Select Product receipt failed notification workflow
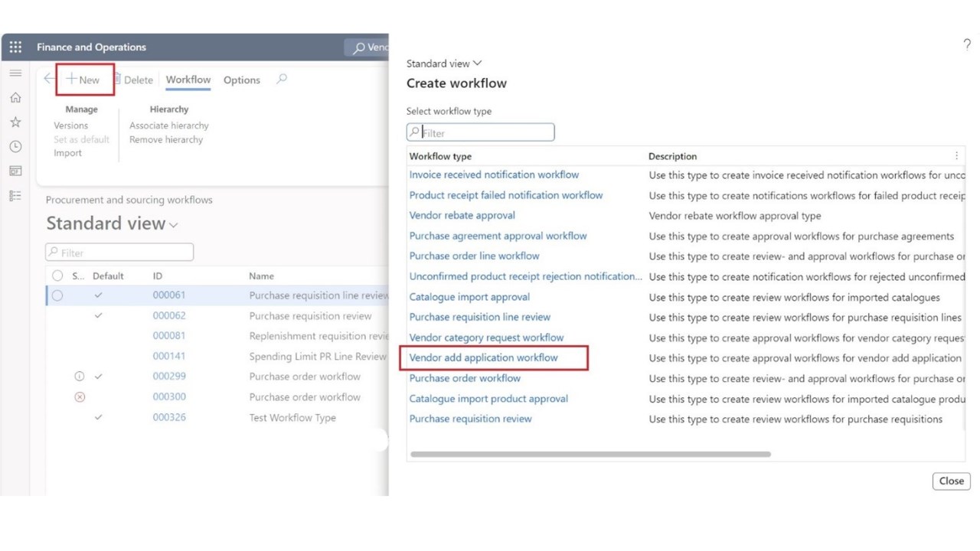 click(506, 195)
